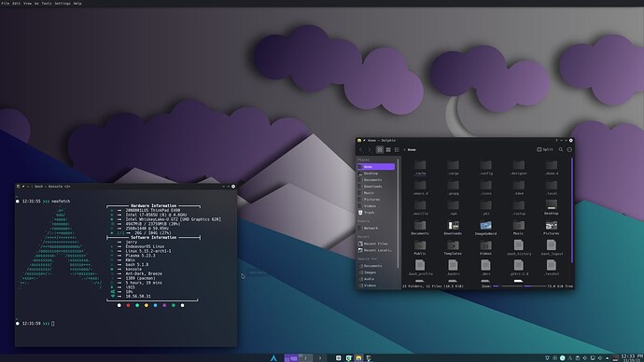Screen dimensions: 644x362
Task: Select the .cache folder icon in Dolphin
Action: (x=420, y=165)
